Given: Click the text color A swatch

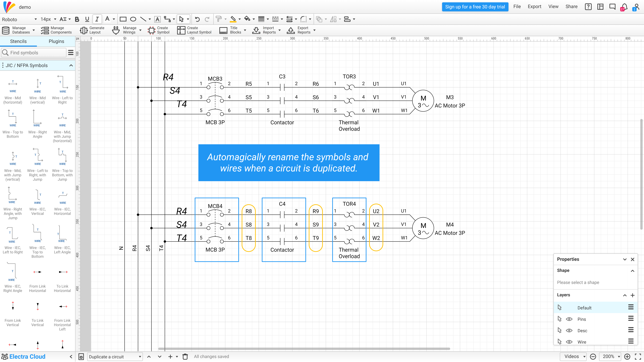Looking at the screenshot, I should (107, 19).
